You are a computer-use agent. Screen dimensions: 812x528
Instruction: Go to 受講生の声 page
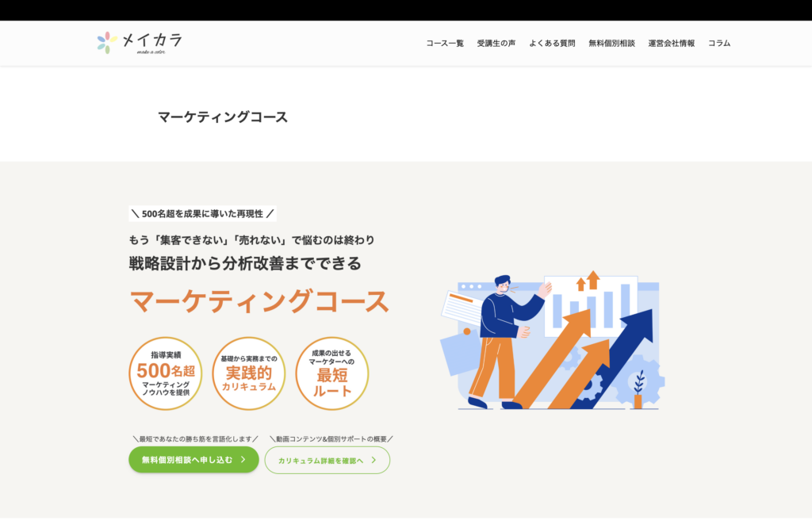pos(496,44)
